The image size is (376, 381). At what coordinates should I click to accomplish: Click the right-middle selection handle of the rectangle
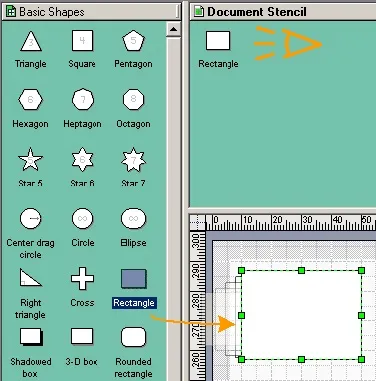point(361,315)
